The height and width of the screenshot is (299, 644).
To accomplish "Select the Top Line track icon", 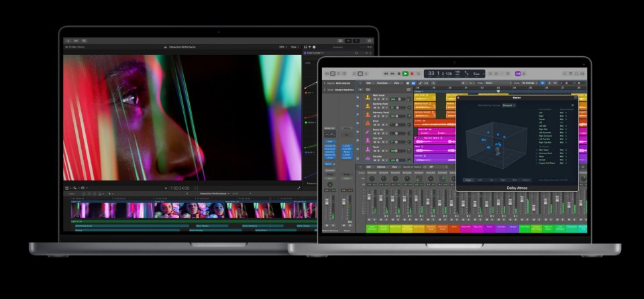I will click(368, 141).
